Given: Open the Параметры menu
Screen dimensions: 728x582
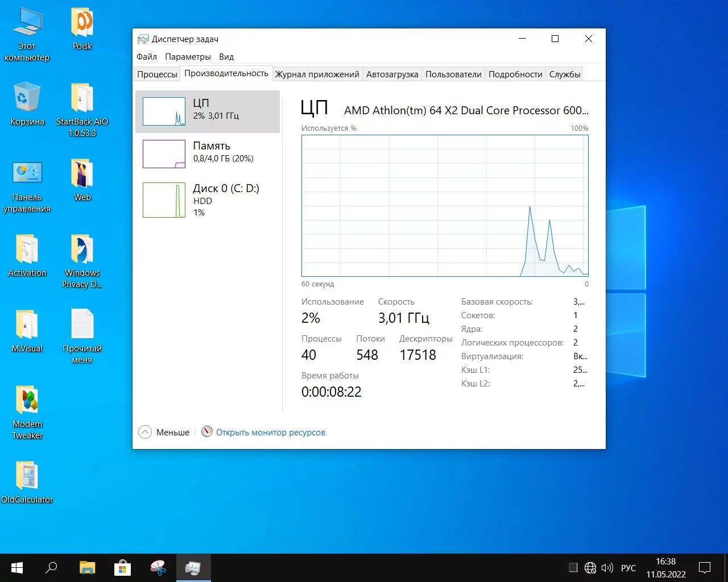Looking at the screenshot, I should click(188, 57).
